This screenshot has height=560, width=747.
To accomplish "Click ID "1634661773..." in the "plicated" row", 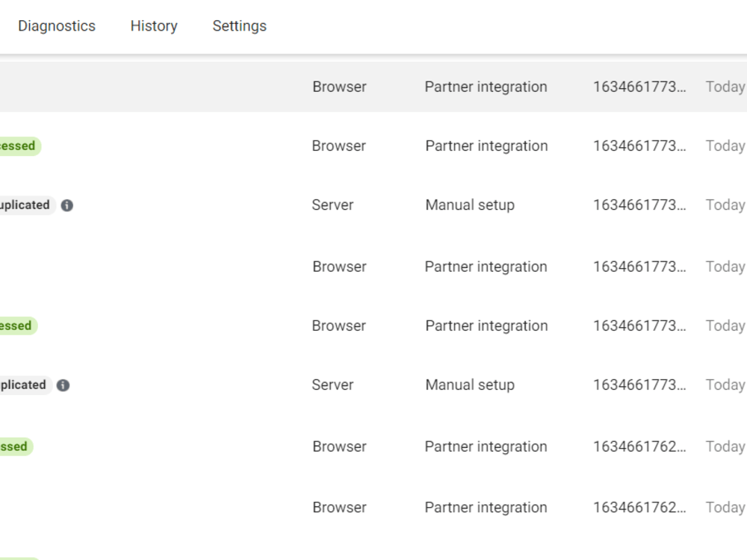I will click(639, 385).
